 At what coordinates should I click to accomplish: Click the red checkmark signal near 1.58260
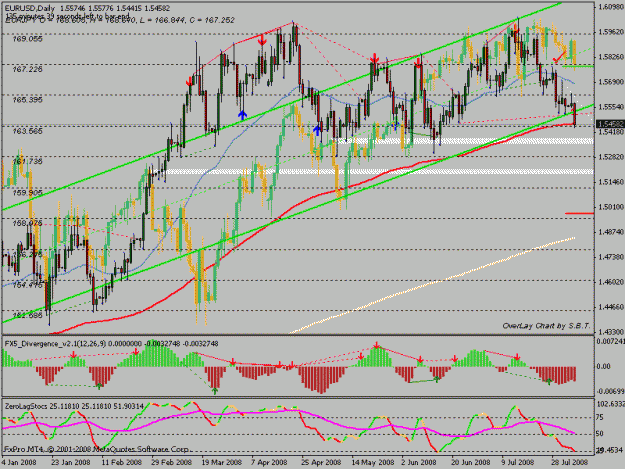(x=560, y=57)
